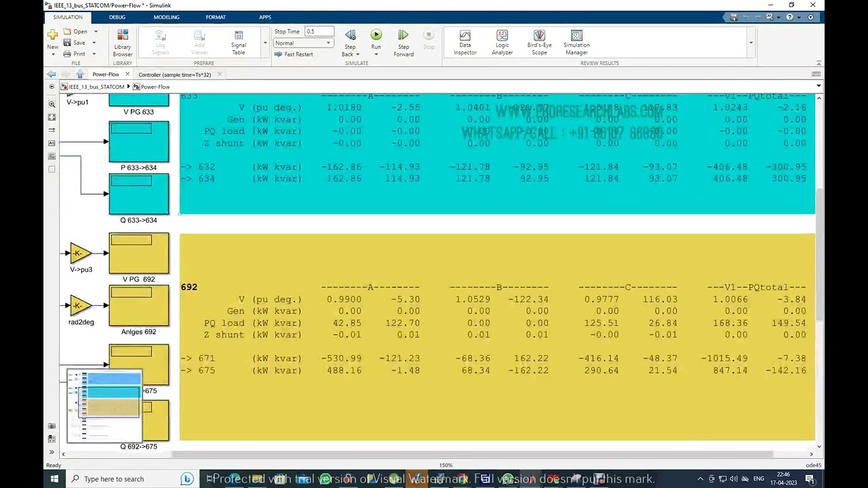This screenshot has height=488, width=868.
Task: Click the sample time arrows palette icon
Action: pos(52,130)
